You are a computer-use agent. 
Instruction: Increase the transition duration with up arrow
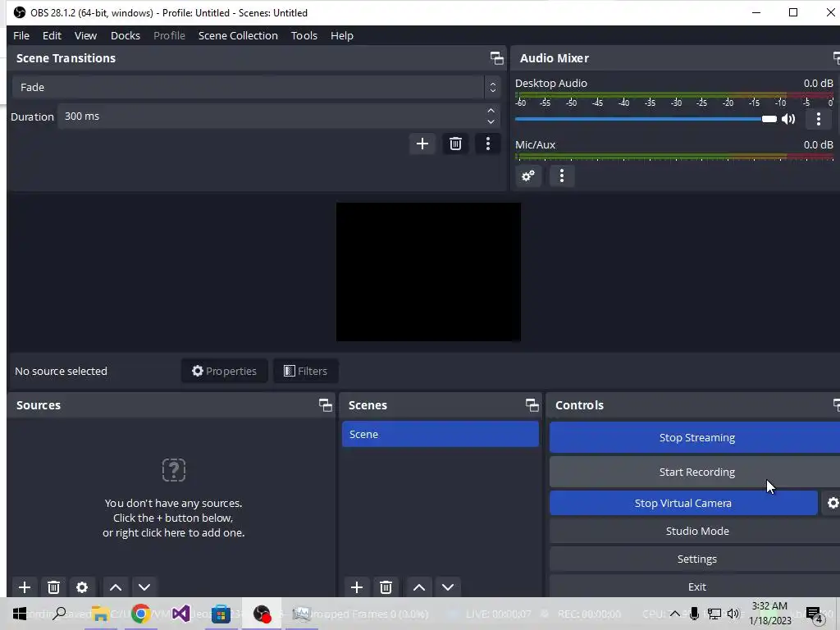491,111
